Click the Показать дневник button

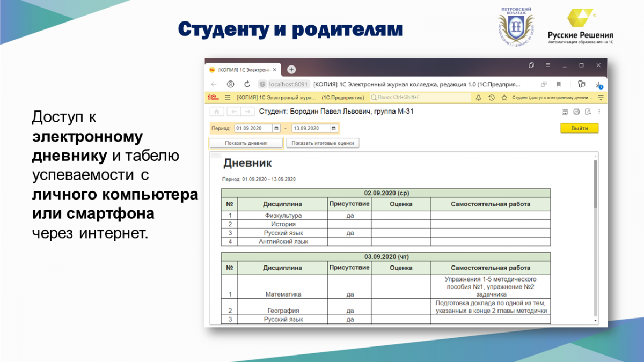(x=246, y=143)
